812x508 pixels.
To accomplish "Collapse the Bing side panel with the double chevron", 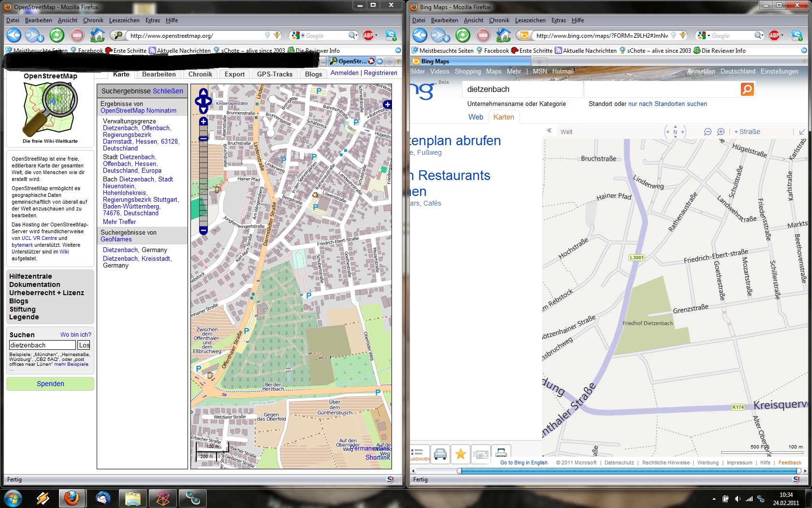I will [549, 131].
